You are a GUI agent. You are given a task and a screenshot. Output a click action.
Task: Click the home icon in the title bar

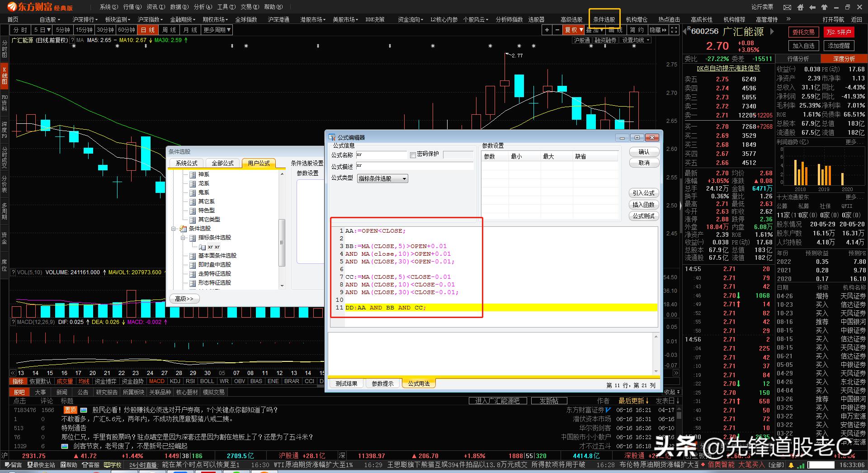pos(800,7)
